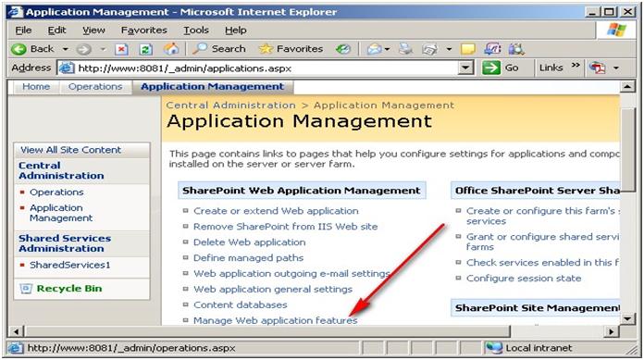This screenshot has width=644, height=360.
Task: Open the File menu
Action: pos(23,31)
